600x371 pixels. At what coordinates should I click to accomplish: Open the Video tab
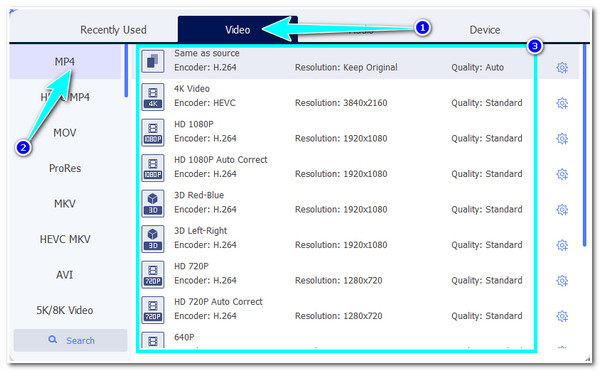238,29
